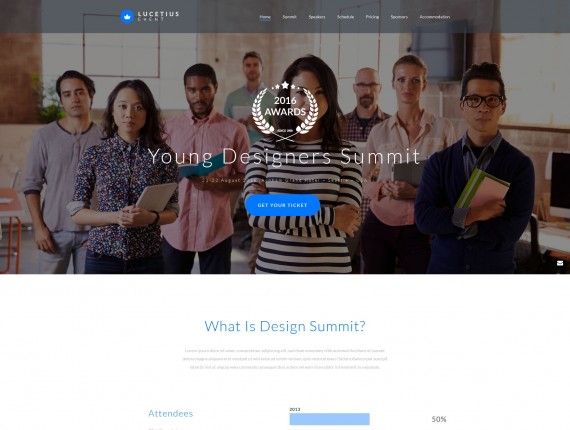Click the Lorem ipsum description paragraph
Viewport: 570px width, 430px height.
click(x=285, y=359)
